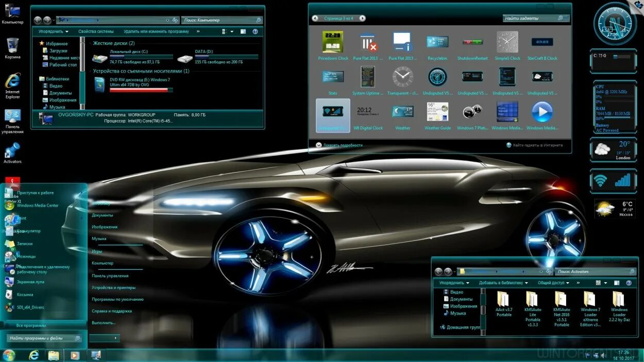
Task: Select the SimpleS Clock gadget
Action: [507, 46]
